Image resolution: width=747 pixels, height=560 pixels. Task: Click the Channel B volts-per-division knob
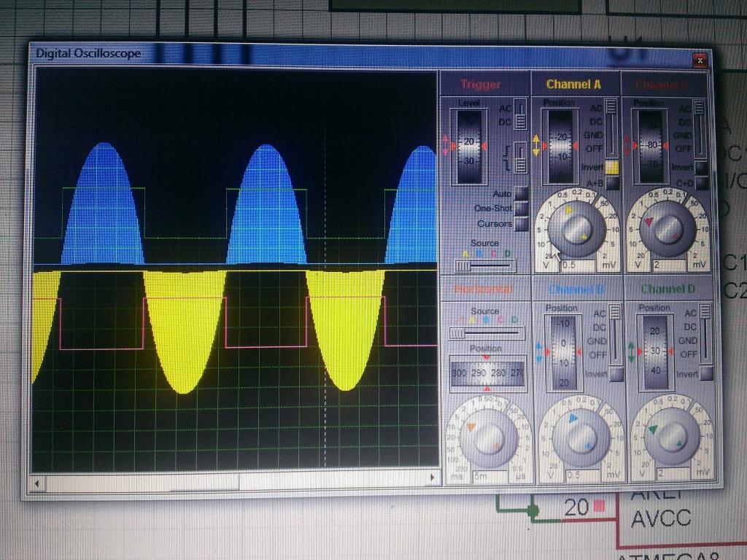click(x=581, y=436)
